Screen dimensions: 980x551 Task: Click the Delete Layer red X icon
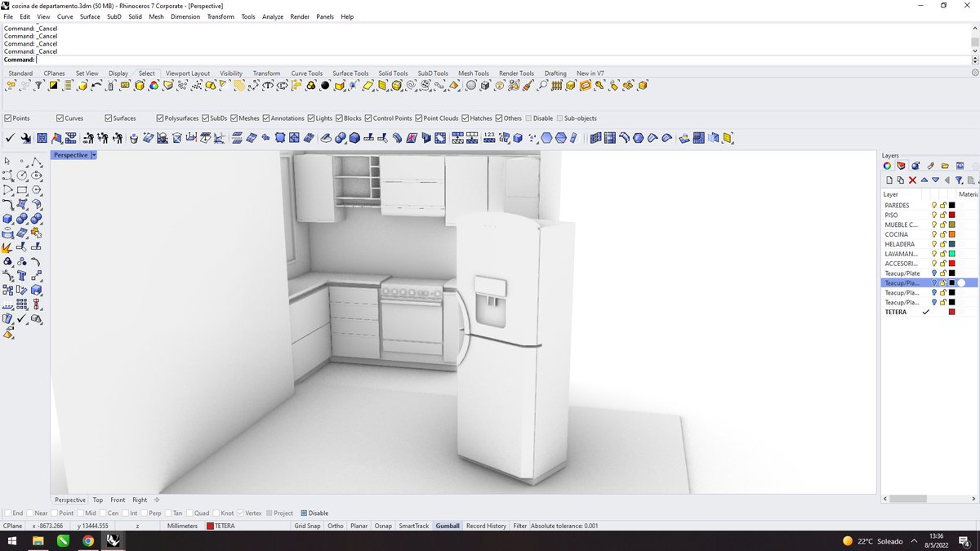pos(911,180)
